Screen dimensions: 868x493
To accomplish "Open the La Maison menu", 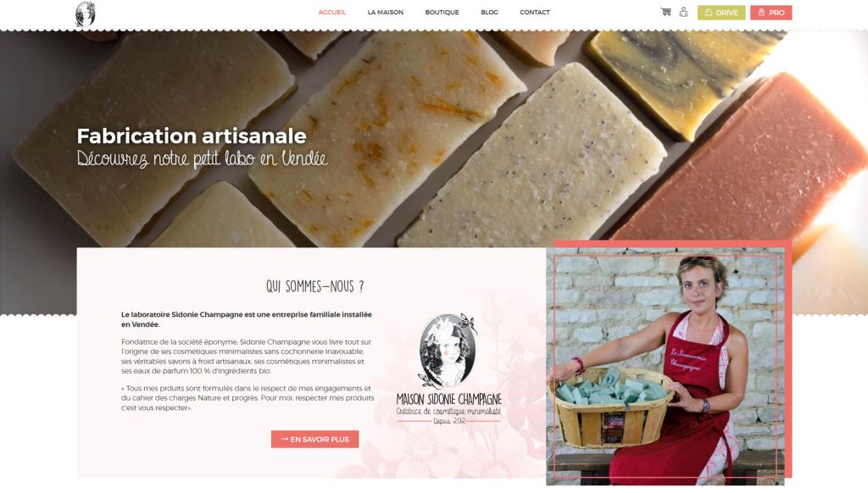I will [386, 12].
